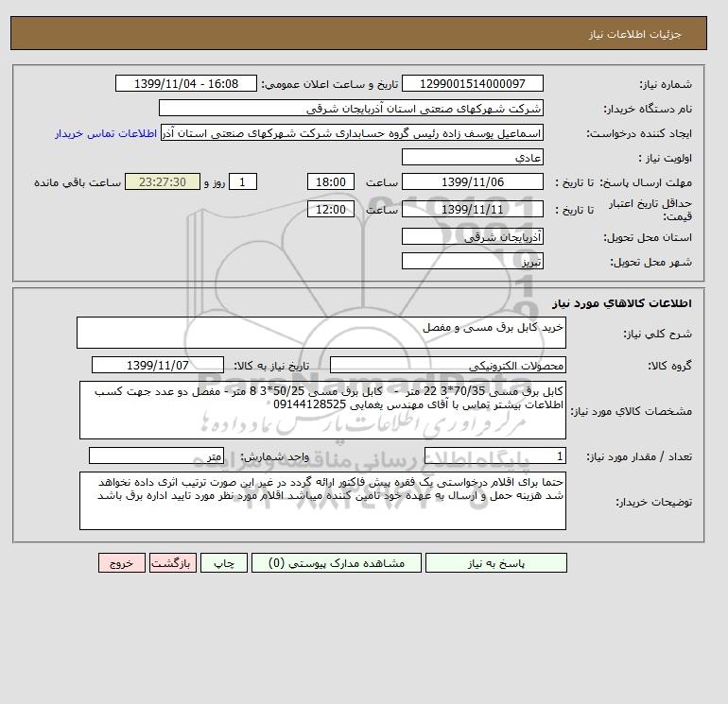Click label واحد شمارش
The image size is (728, 704).
(274, 457)
